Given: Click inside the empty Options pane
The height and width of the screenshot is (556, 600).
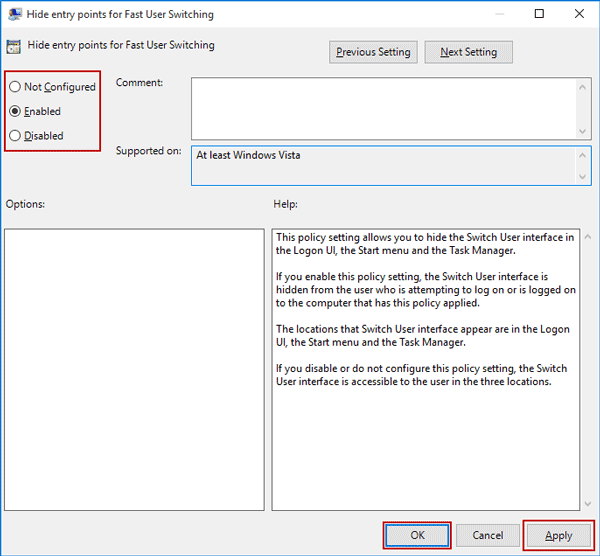Looking at the screenshot, I should tap(134, 370).
